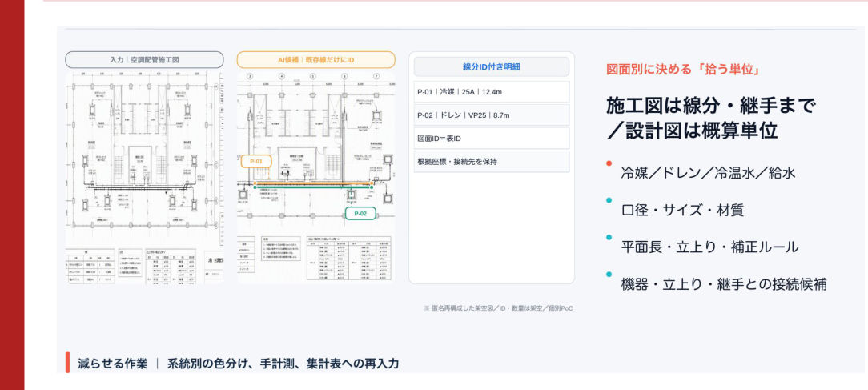
Task: Click bullet text 冷媒／ドレン／冷温水／給水
Action: coord(708,173)
